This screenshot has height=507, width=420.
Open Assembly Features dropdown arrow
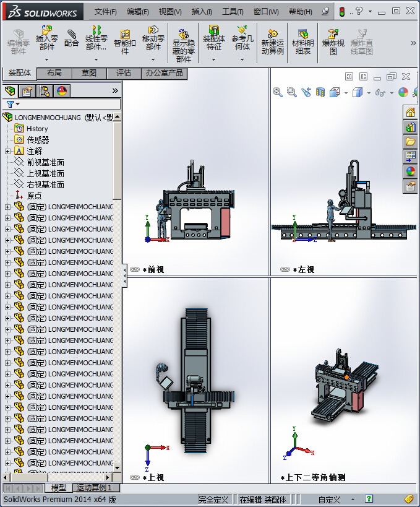tap(213, 59)
